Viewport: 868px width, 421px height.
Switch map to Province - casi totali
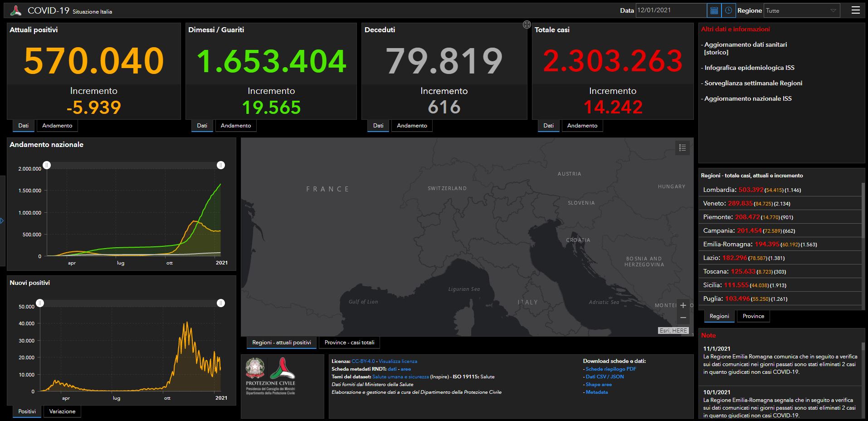[349, 343]
